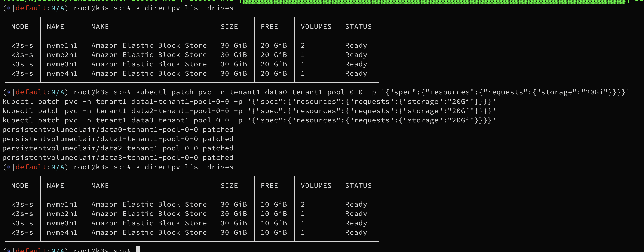Click the Kubernetes helm icon before kubectl patch

(9, 92)
